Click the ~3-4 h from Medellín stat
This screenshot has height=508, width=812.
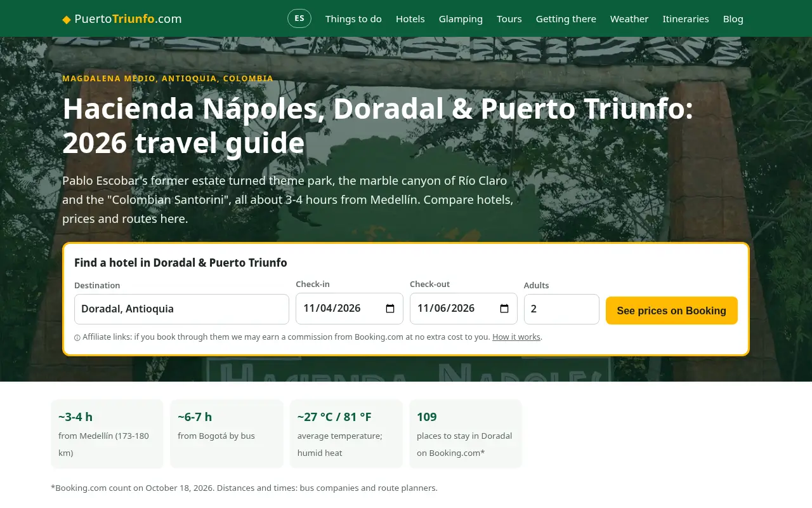[107, 434]
